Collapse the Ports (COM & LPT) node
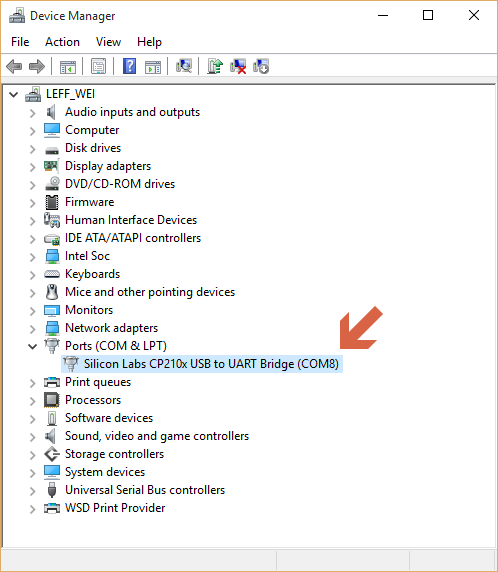 (x=33, y=346)
